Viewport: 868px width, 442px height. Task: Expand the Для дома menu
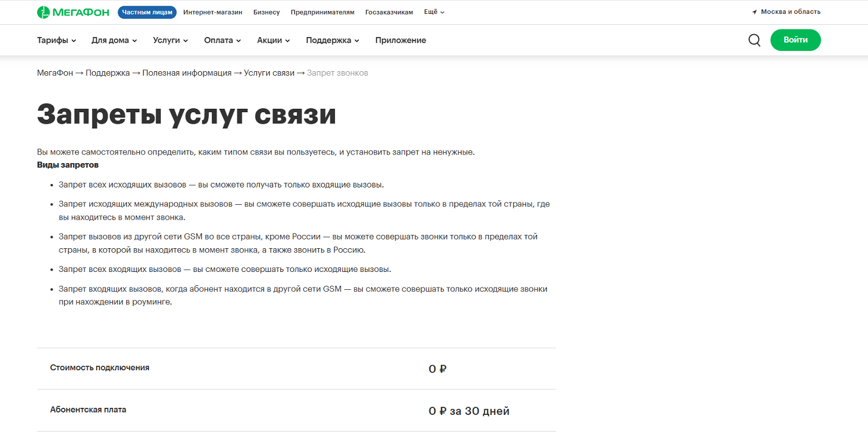click(114, 40)
